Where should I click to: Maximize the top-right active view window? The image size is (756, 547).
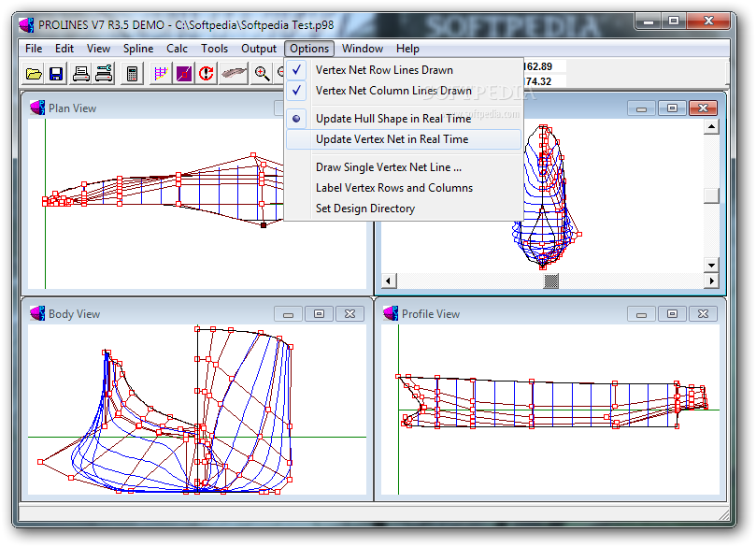point(672,108)
